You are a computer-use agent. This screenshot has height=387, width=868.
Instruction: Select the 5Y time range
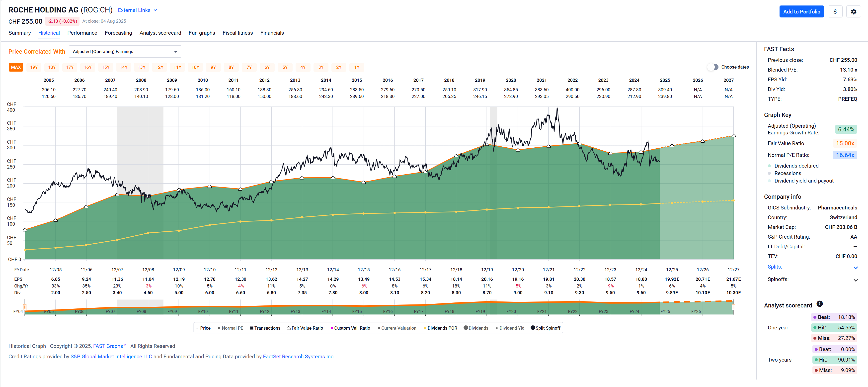(x=285, y=67)
